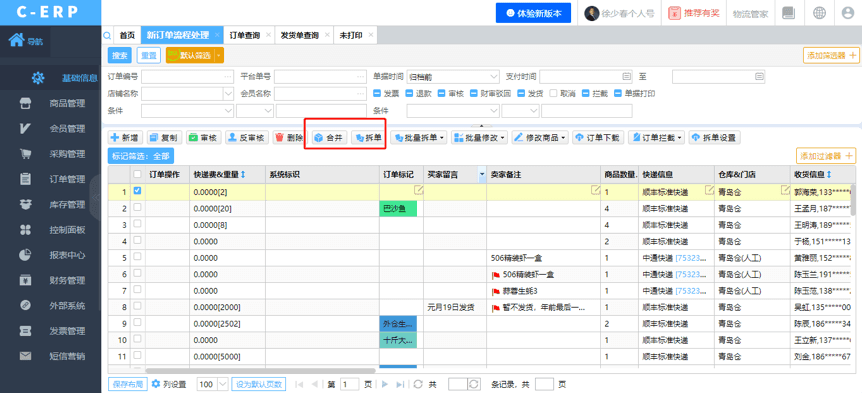862x393 pixels.
Task: Click the 删除 delete button
Action: [x=289, y=137]
